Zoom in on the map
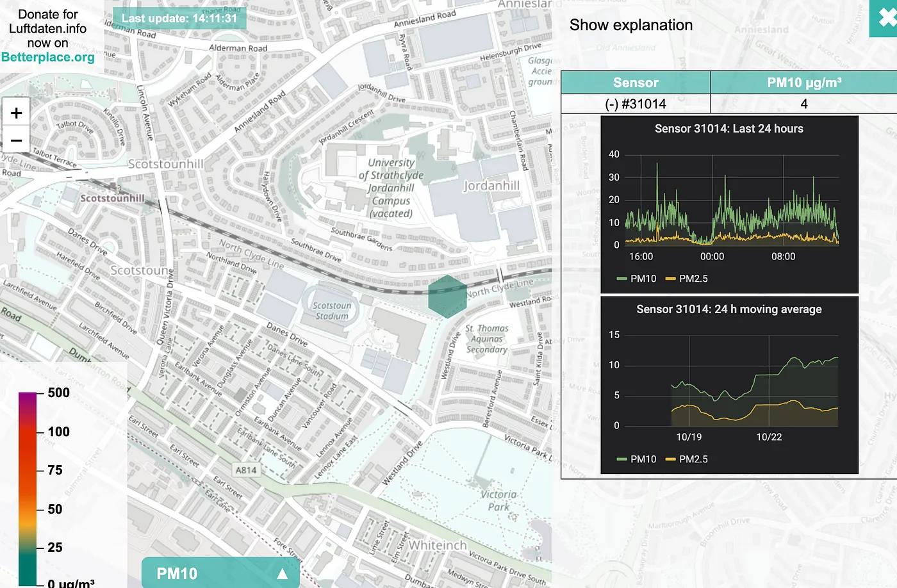 16,113
